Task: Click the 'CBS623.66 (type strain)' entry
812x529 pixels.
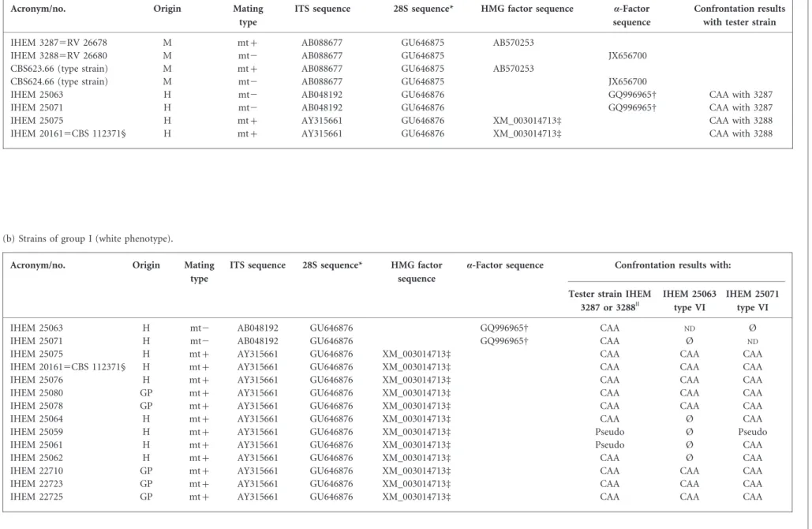Action: click(59, 69)
